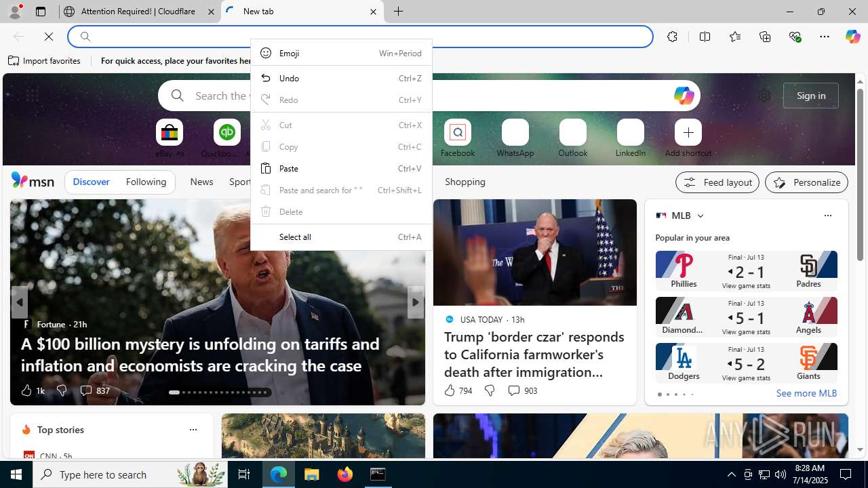Close the New tab browser tab
Screen dimensions: 868x488
373,12
